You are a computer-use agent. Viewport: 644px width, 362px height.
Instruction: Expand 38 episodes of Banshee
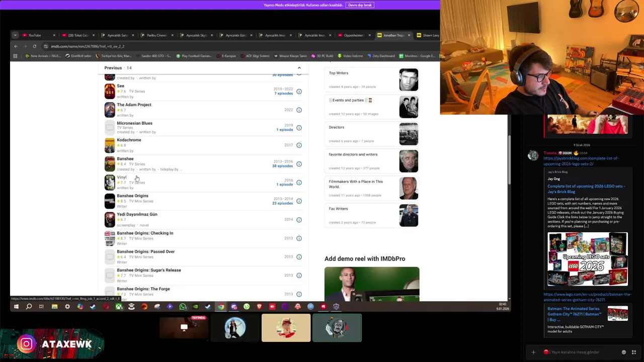pos(282,166)
